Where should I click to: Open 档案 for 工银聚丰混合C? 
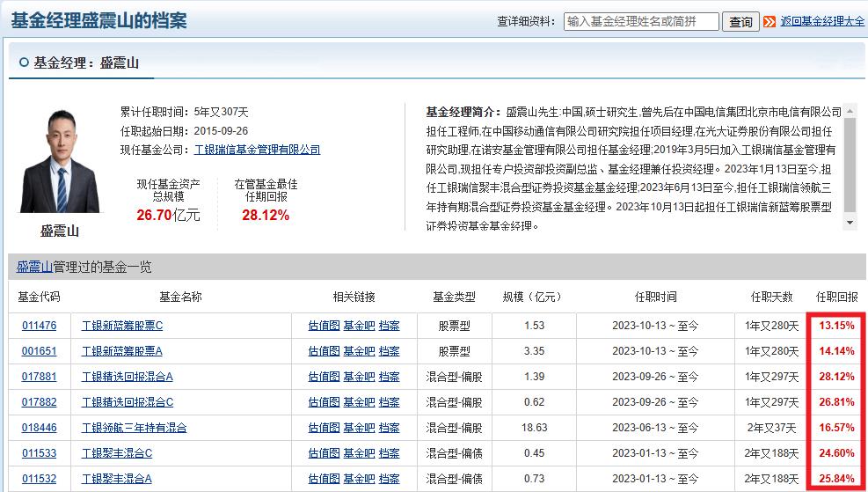pyautogui.click(x=390, y=453)
